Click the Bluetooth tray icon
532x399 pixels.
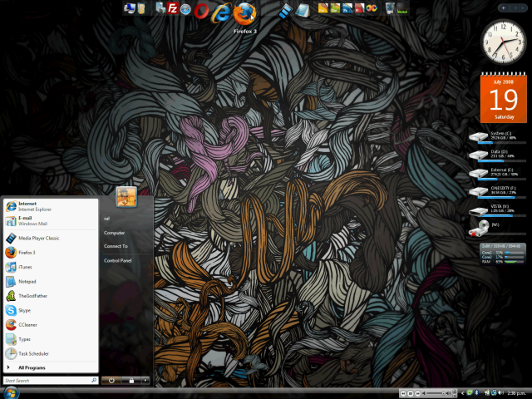point(476,392)
